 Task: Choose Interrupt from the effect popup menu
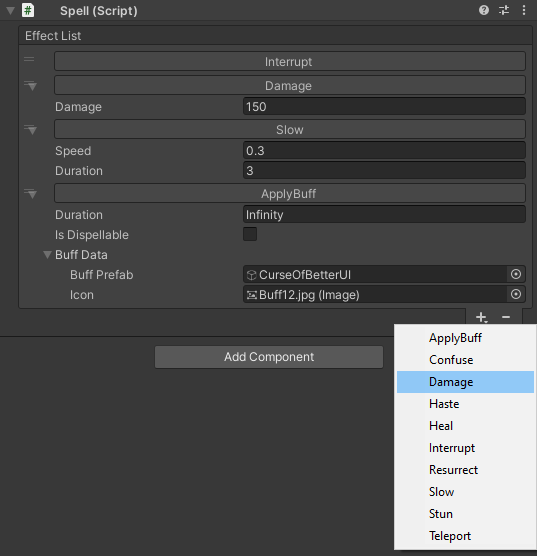pyautogui.click(x=465, y=448)
